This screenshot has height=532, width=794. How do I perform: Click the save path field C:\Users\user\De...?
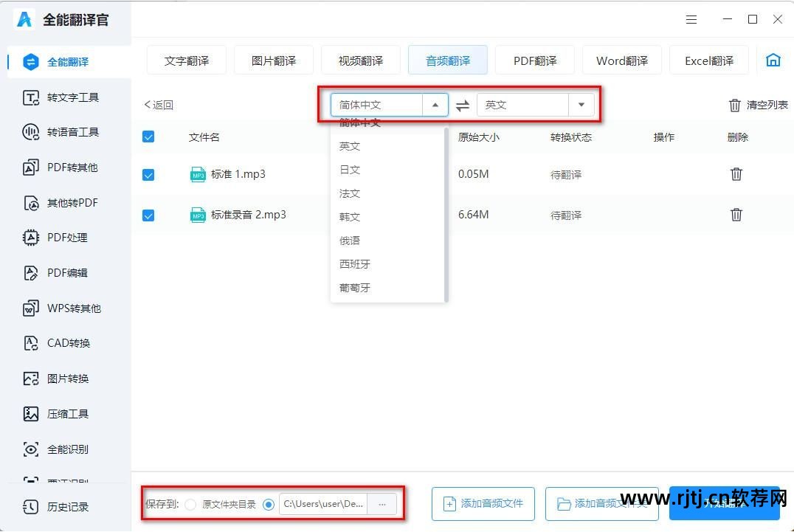[323, 505]
